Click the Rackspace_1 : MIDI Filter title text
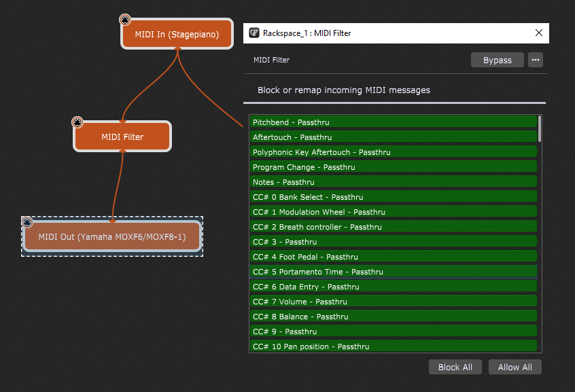575x392 pixels. click(307, 33)
